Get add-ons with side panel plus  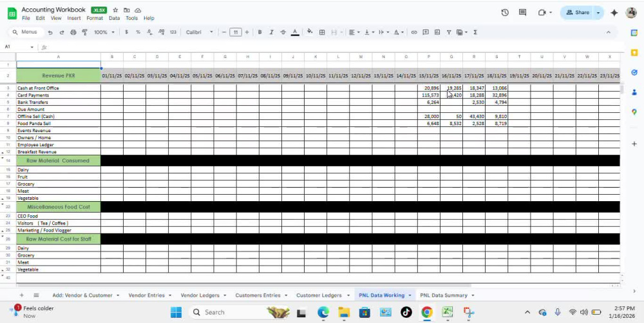[x=634, y=144]
